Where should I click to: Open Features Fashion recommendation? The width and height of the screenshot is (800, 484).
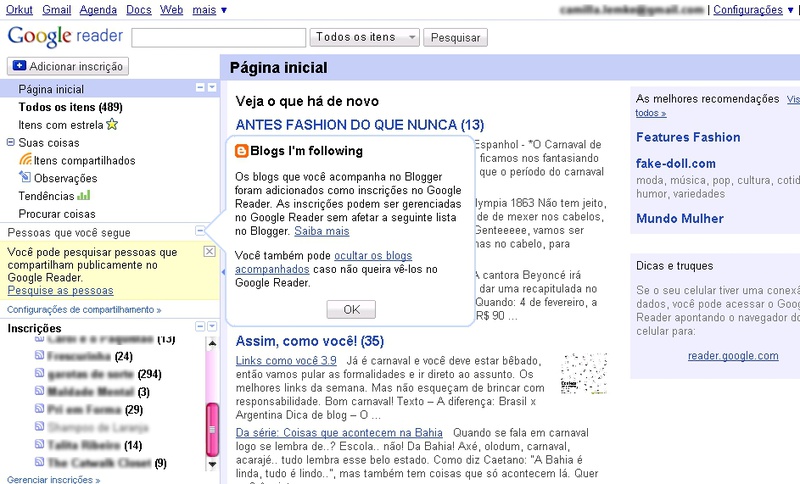[688, 137]
